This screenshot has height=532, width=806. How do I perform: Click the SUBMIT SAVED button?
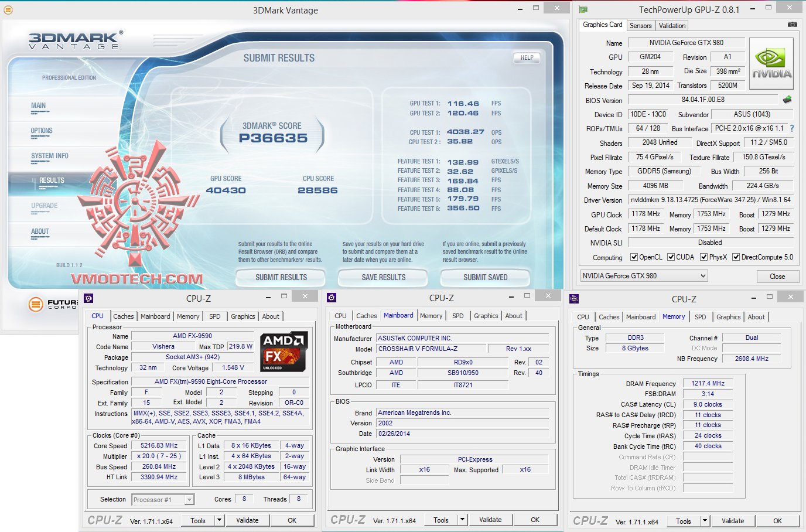[x=486, y=277]
